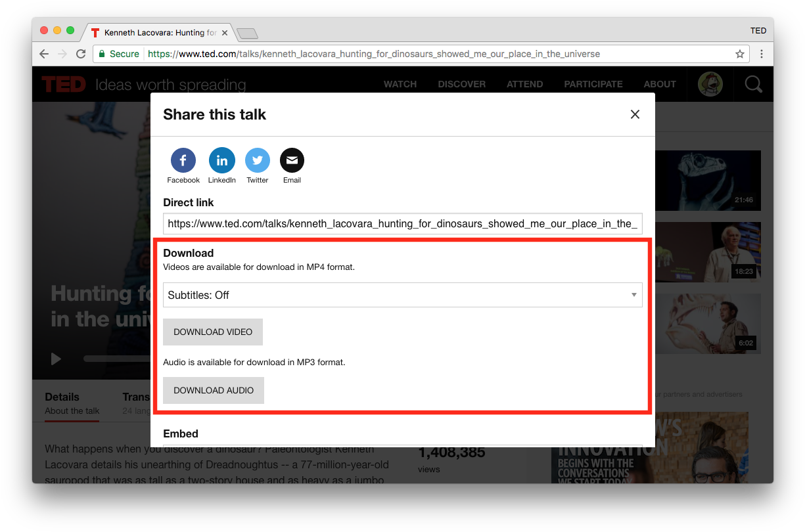Share the talk via Twitter icon
The image size is (805, 532).
pyautogui.click(x=257, y=160)
